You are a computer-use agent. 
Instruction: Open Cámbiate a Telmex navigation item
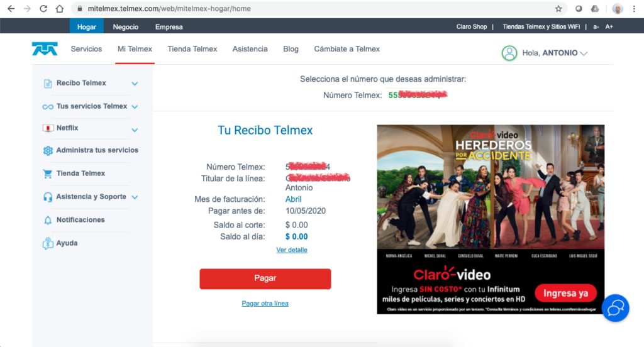[347, 49]
